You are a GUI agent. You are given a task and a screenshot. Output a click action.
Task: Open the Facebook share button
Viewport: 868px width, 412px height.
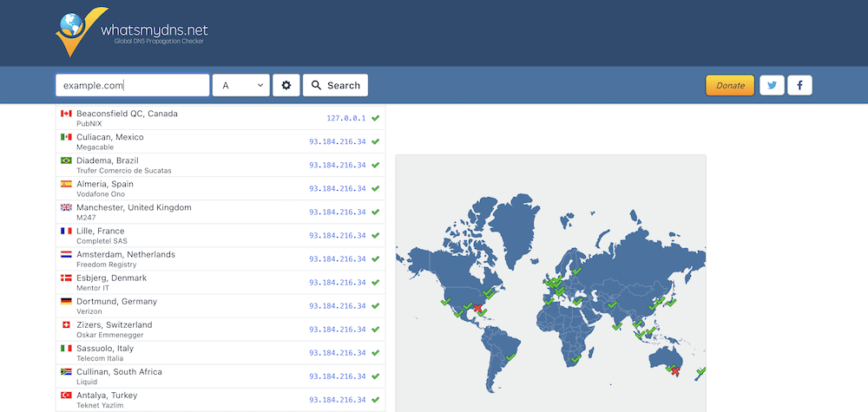coord(799,85)
